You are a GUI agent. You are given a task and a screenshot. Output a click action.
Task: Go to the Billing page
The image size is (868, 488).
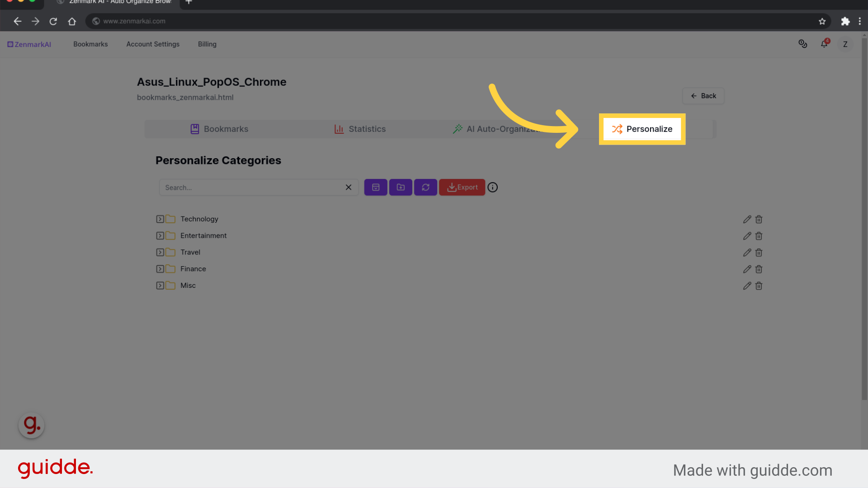[207, 44]
